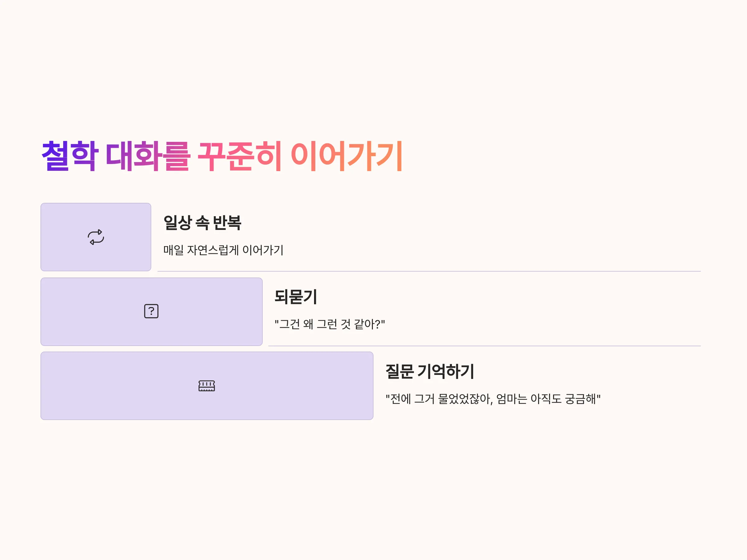The width and height of the screenshot is (747, 560).
Task: Click the quote starting with 전에 그거 물었었잖아
Action: [493, 399]
